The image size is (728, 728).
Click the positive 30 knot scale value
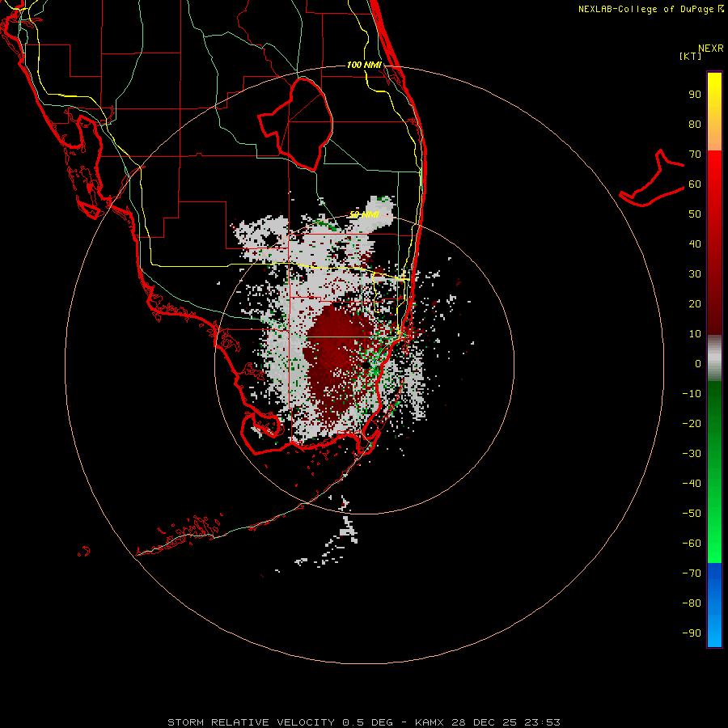(695, 274)
